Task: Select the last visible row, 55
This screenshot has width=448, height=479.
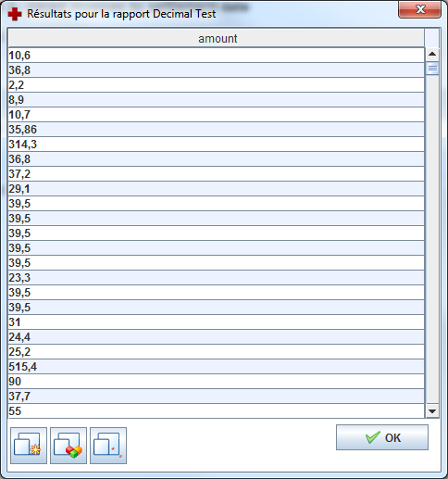Action: (217, 411)
